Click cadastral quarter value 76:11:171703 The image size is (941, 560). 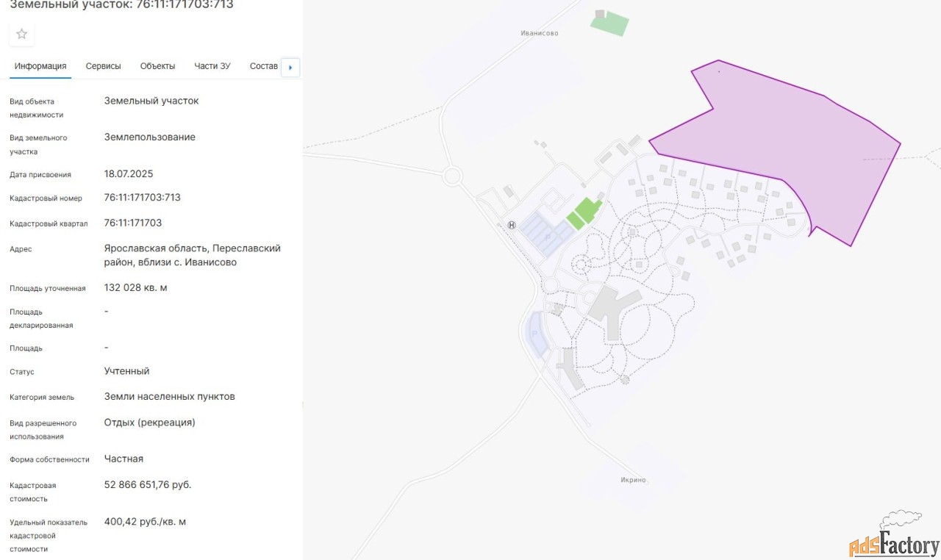click(x=132, y=223)
